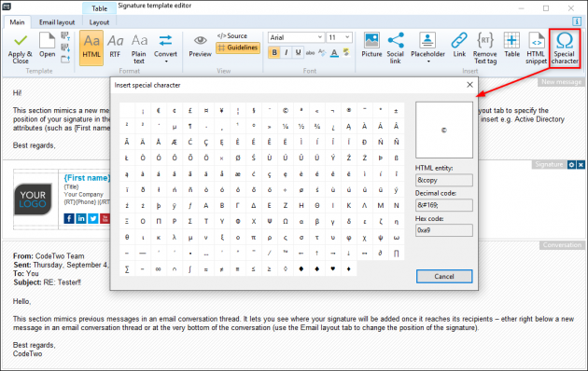This screenshot has height=371, width=588.
Task: Click the HTML entity field
Action: point(444,180)
